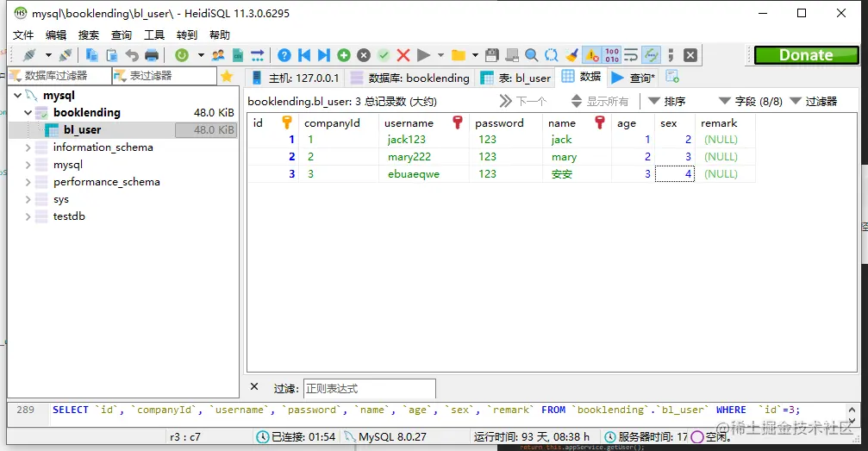Click the yellow favorites star icon
Image resolution: width=868 pixels, height=451 pixels.
tap(227, 76)
